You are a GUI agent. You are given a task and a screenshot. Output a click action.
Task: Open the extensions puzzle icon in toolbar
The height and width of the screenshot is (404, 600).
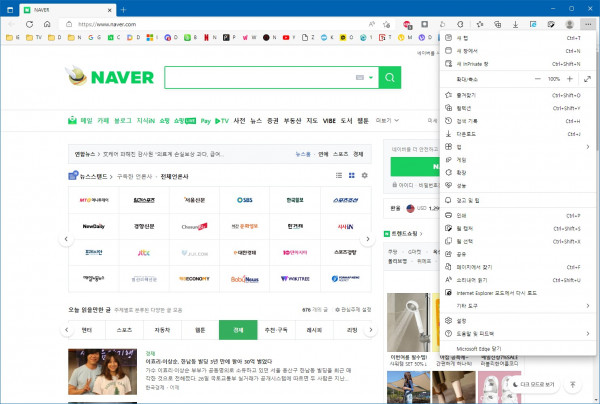point(460,24)
